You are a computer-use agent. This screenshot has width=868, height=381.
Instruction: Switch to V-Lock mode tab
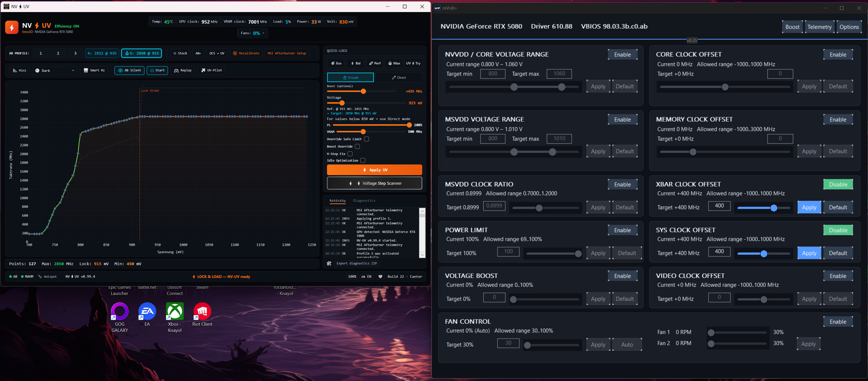click(350, 77)
